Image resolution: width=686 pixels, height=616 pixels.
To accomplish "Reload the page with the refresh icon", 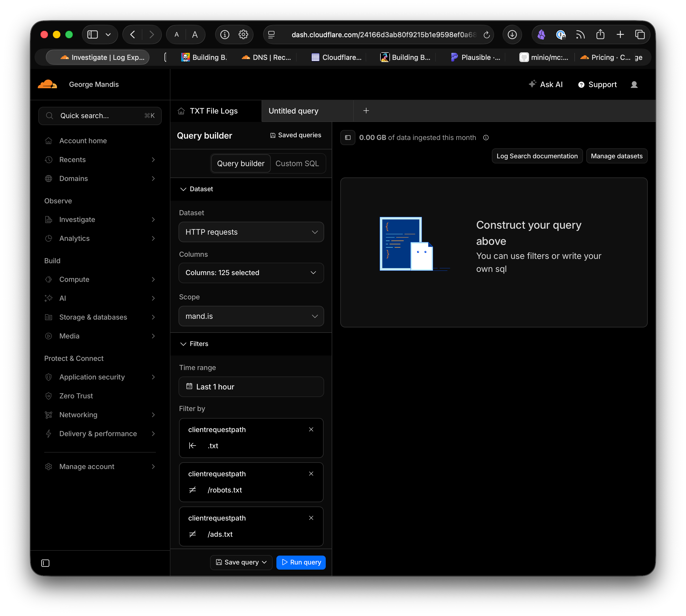I will click(x=486, y=35).
